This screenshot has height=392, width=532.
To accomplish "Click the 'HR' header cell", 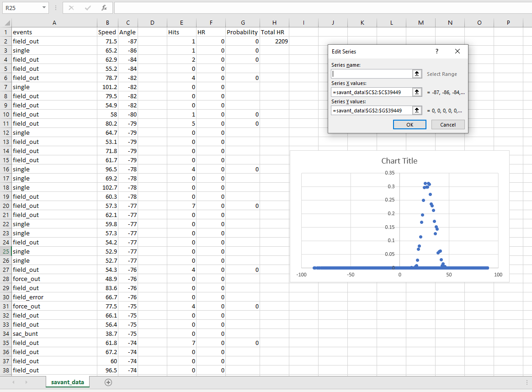I will click(211, 32).
